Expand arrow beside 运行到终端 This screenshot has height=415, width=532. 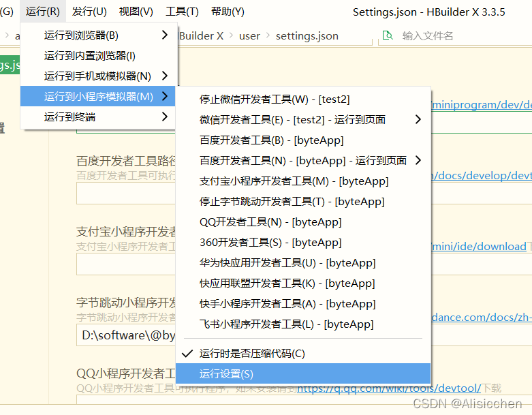coord(165,117)
